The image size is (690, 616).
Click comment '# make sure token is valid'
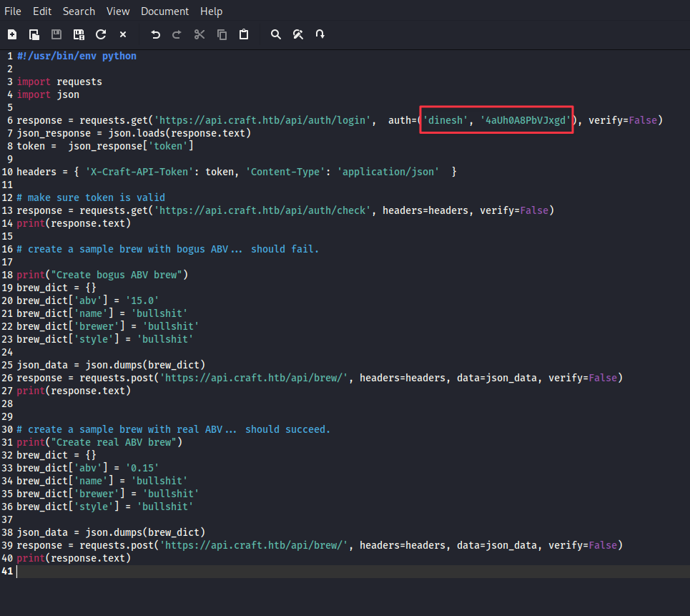(91, 197)
